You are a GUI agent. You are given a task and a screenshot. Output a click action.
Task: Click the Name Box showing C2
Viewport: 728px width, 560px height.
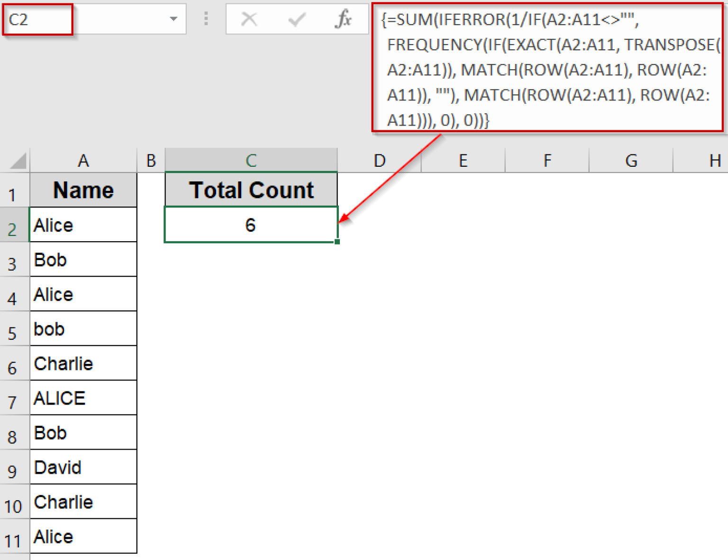point(38,19)
